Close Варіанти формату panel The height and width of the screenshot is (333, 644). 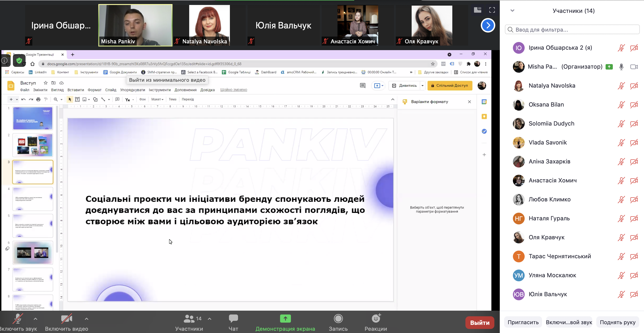point(469,102)
